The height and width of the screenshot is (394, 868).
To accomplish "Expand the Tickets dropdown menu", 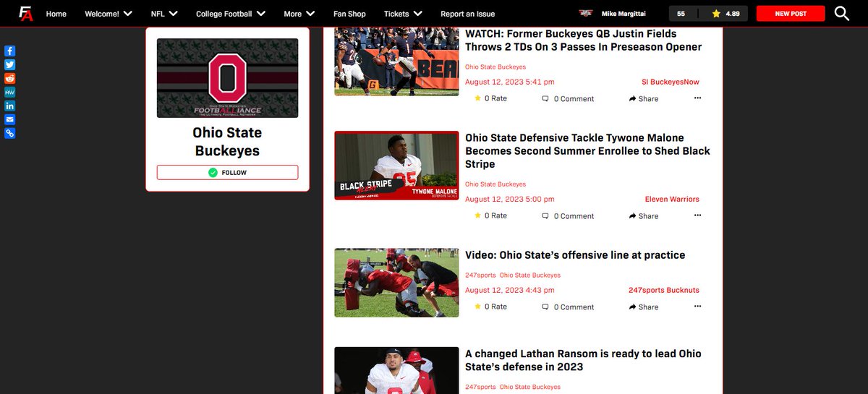I will click(x=403, y=13).
